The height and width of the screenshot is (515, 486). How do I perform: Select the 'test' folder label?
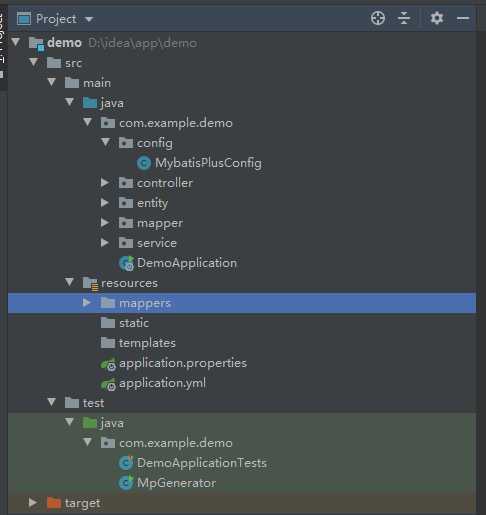tap(93, 403)
